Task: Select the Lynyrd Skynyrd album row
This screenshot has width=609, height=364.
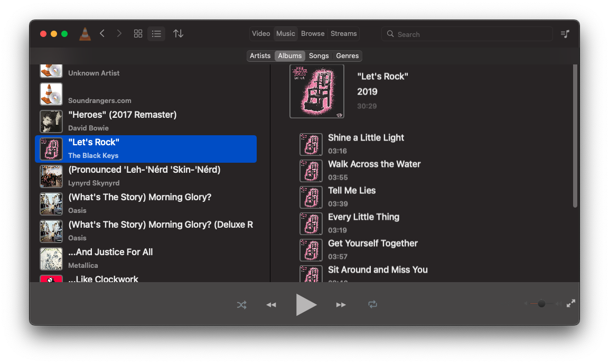Action: pos(146,176)
